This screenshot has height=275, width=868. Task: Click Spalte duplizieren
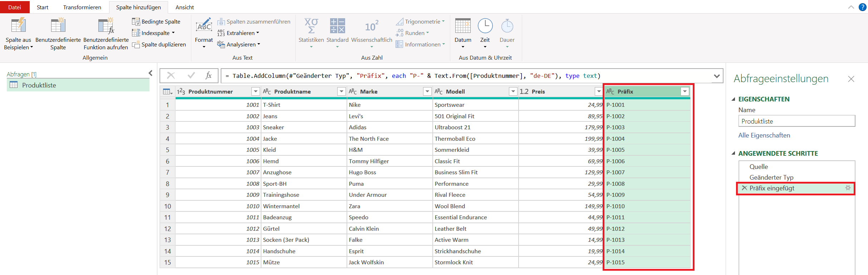click(x=159, y=44)
